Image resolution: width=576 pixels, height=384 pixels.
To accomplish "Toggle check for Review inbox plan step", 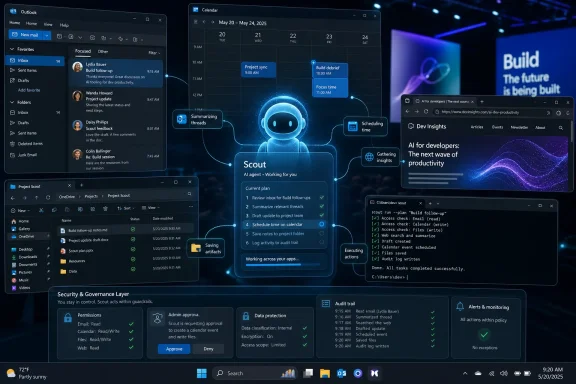I will [x=322, y=197].
